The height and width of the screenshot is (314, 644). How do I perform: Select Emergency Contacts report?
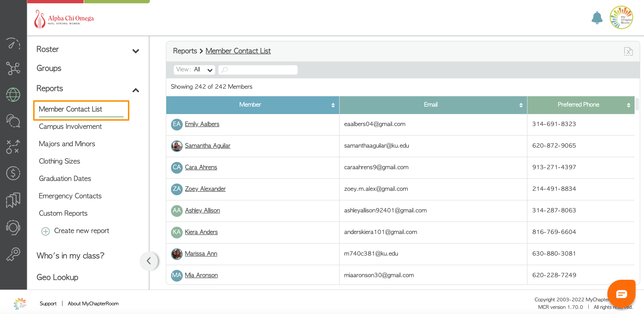coord(70,196)
